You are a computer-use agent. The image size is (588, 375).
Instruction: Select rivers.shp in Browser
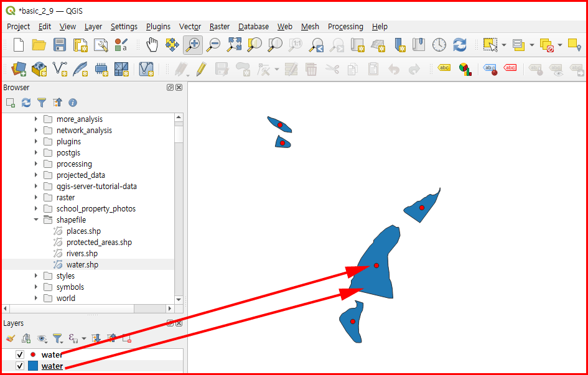[82, 254]
